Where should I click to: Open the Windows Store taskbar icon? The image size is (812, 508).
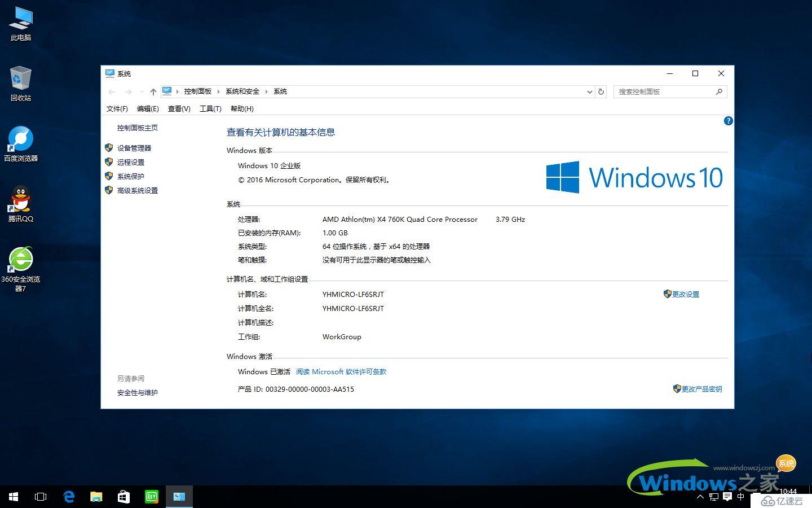[123, 497]
